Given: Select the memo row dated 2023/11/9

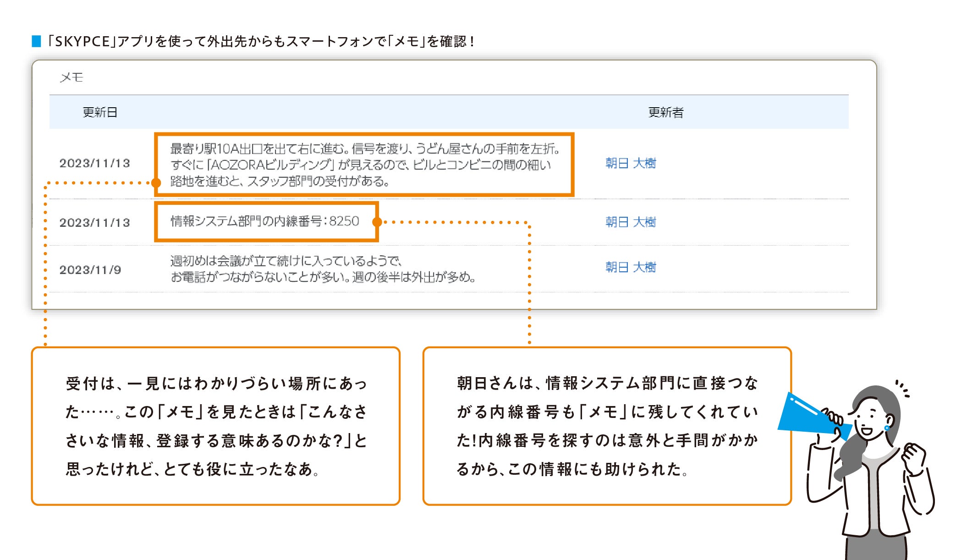Looking at the screenshot, I should tap(321, 270).
